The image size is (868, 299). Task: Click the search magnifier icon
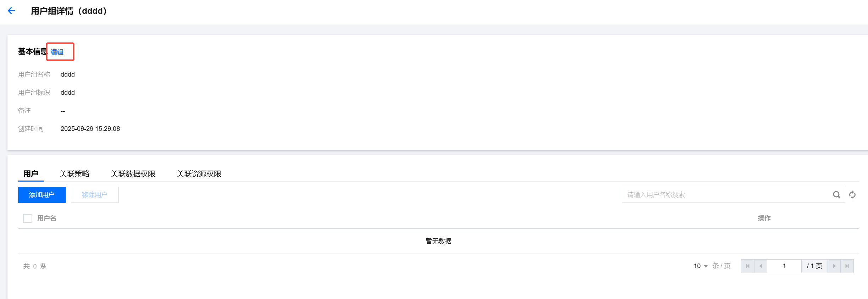836,195
